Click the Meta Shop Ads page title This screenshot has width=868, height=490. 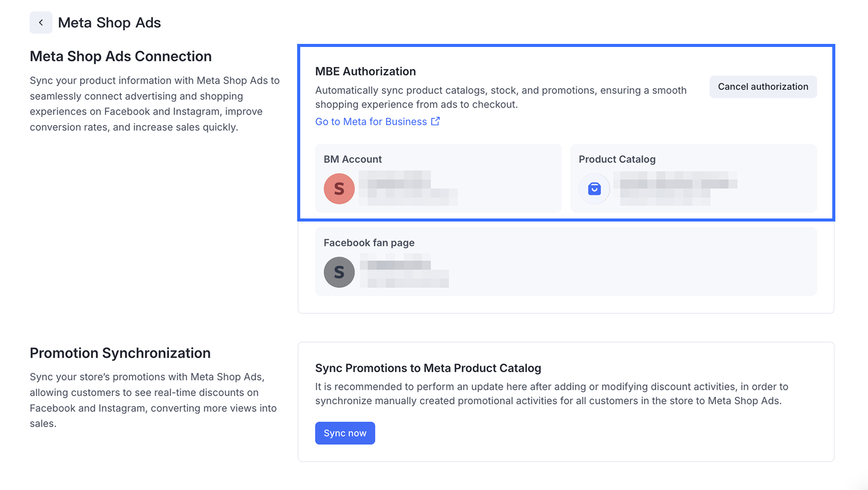[x=109, y=22]
